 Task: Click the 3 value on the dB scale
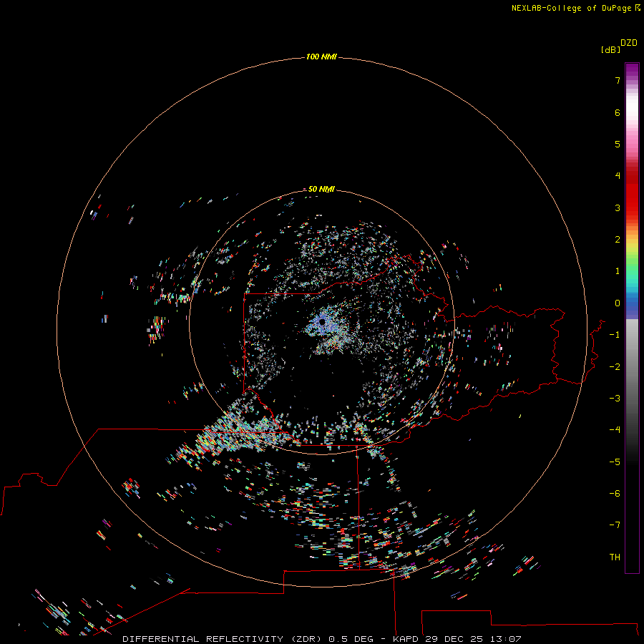click(x=618, y=208)
